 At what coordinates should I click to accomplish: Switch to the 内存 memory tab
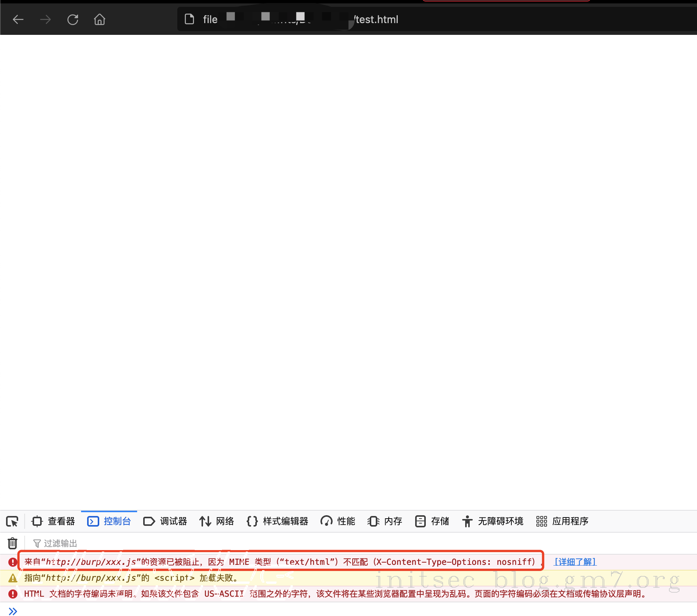pyautogui.click(x=385, y=521)
